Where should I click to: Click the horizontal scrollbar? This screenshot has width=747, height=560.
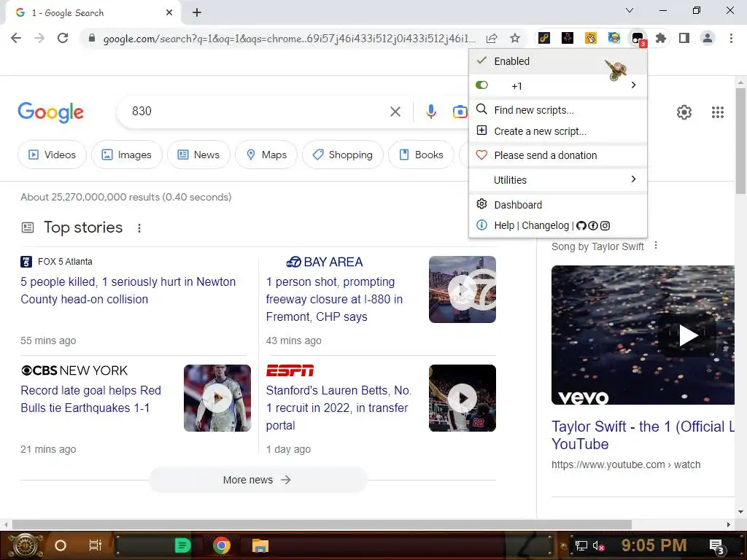click(322, 524)
